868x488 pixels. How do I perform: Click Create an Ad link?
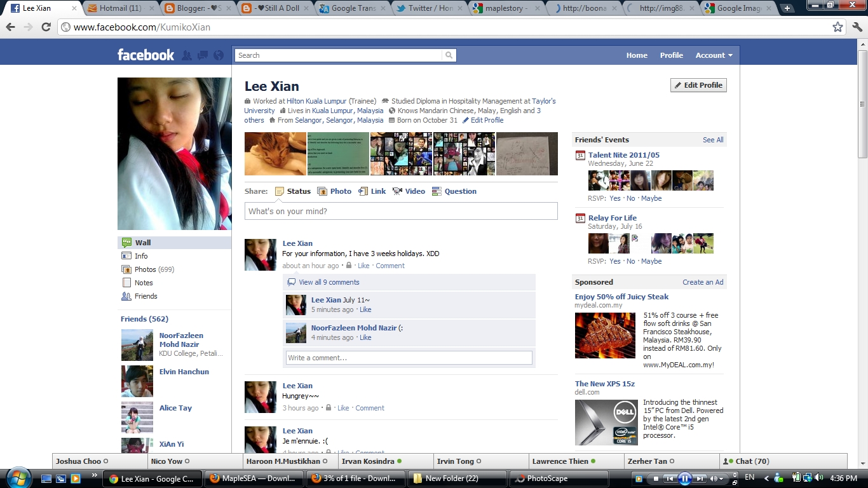(703, 282)
